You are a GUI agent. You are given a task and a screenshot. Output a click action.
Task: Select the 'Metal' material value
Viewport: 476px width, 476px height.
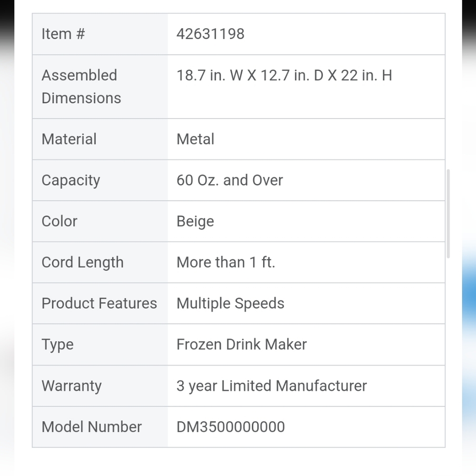point(195,139)
